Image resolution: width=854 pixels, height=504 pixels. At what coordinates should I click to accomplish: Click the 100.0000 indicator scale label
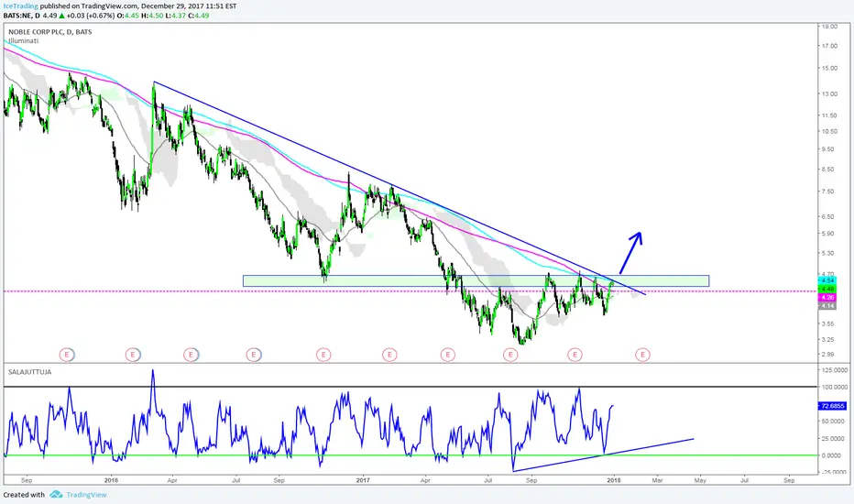(x=833, y=387)
